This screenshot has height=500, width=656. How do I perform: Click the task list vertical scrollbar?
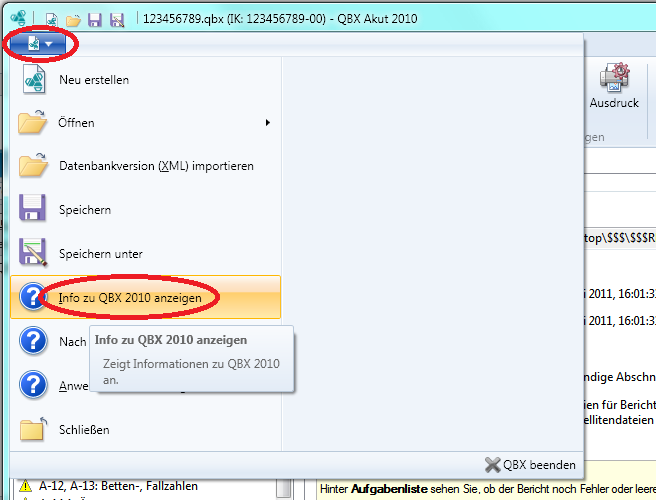click(x=284, y=489)
